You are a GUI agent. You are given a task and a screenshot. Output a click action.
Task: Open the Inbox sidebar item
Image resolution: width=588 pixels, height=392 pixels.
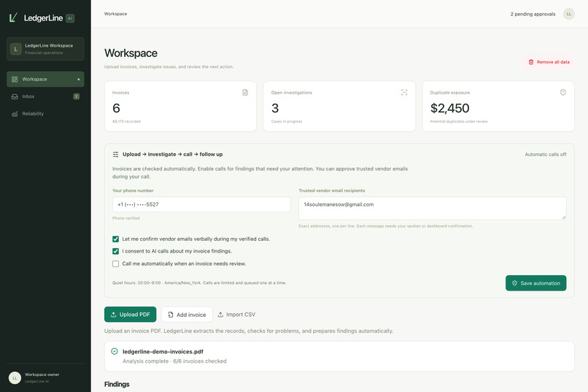click(x=45, y=96)
